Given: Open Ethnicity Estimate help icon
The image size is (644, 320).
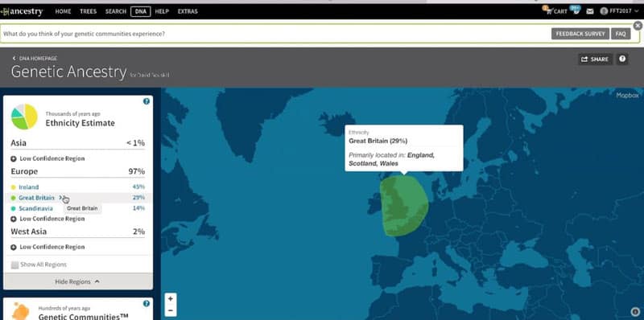Looking at the screenshot, I should coord(147,101).
